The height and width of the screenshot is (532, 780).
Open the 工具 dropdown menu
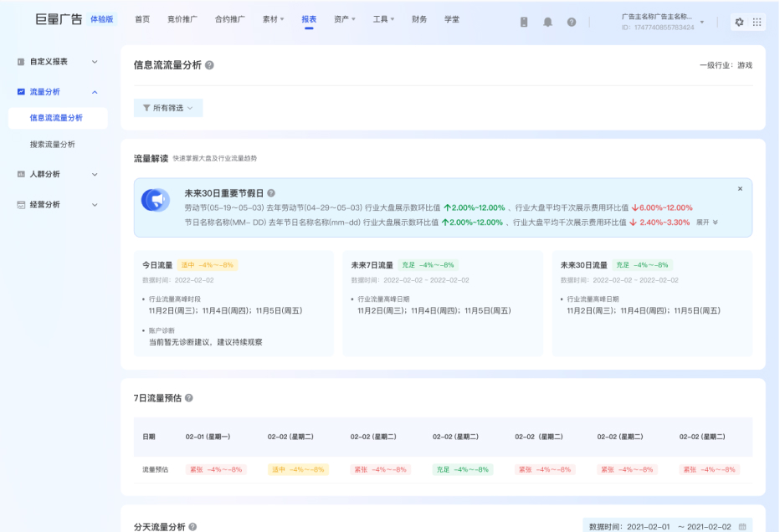pyautogui.click(x=383, y=19)
